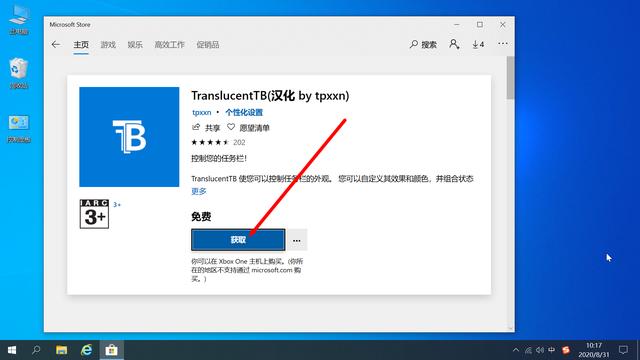640x360 pixels.
Task: Switch to the 娱乐 tab
Action: point(135,44)
